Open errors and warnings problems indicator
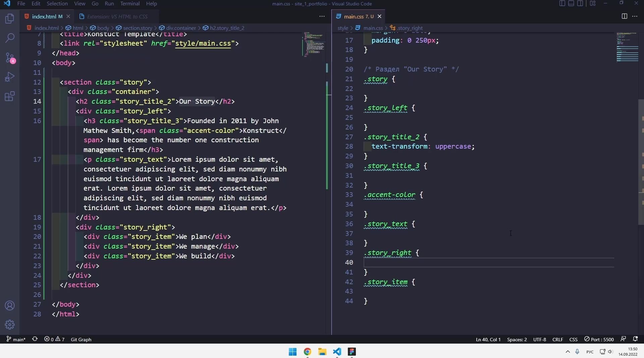644x358 pixels. [x=54, y=339]
